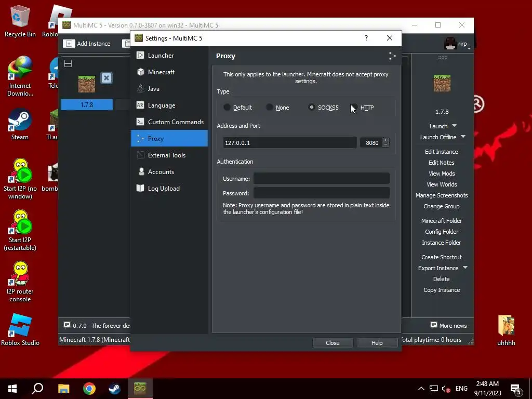Click the port number field 8080
The height and width of the screenshot is (399, 532).
coord(371,143)
